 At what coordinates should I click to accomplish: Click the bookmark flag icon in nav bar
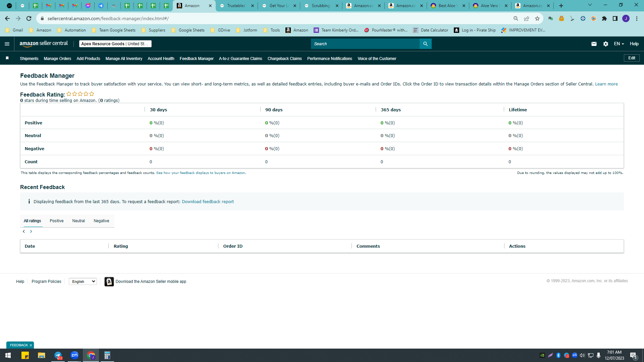click(x=7, y=58)
